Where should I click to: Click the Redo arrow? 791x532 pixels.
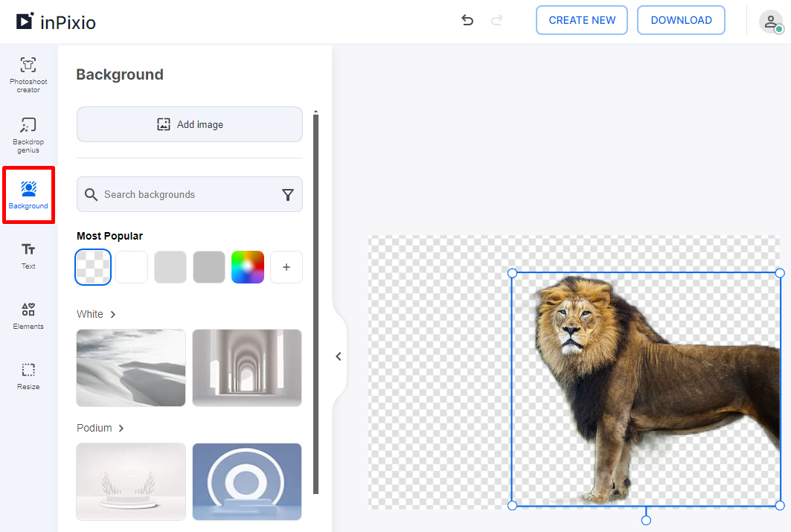(496, 20)
